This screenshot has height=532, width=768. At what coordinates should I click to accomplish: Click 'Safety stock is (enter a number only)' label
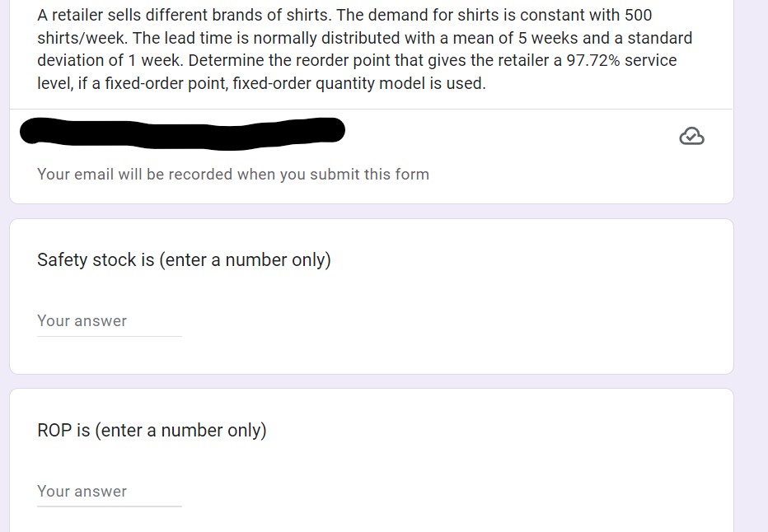coord(183,259)
